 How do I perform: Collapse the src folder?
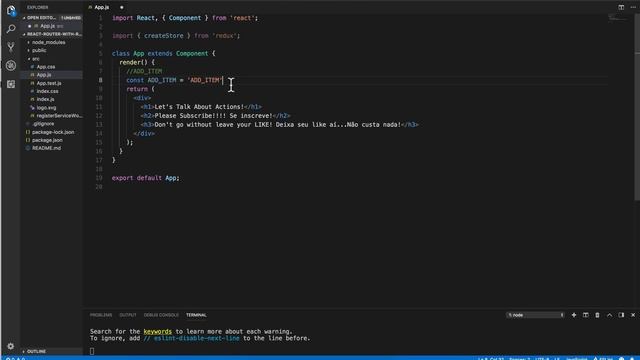coord(35,59)
